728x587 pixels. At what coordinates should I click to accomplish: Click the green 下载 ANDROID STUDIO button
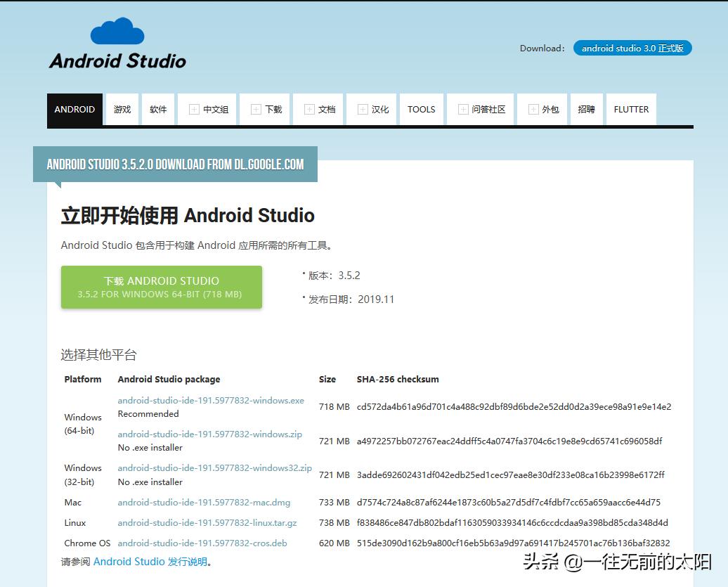[x=161, y=287]
